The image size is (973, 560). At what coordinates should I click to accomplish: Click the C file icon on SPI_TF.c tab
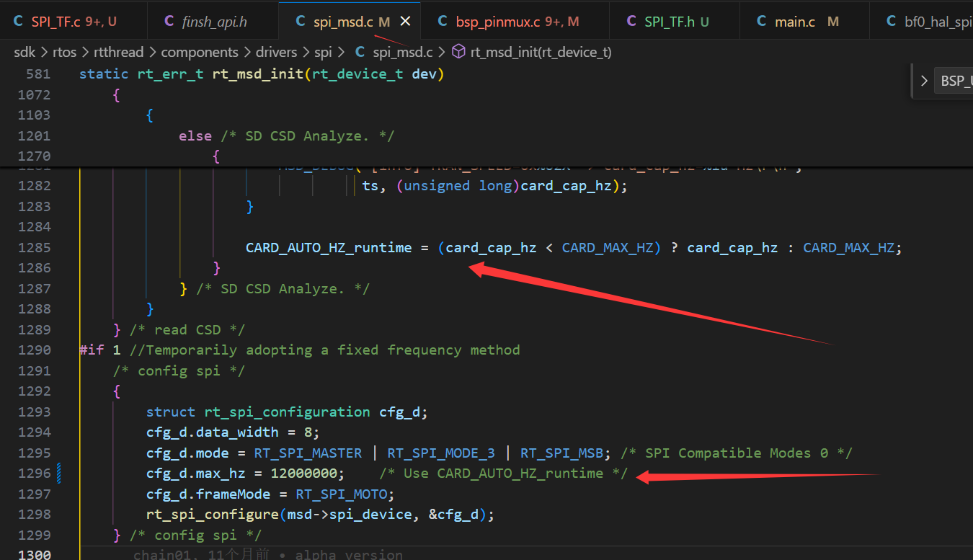(18, 22)
